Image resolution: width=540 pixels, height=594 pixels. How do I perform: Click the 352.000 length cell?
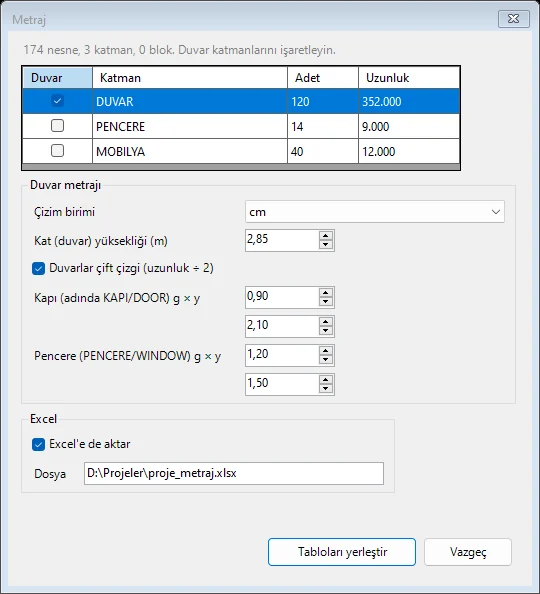pos(409,102)
